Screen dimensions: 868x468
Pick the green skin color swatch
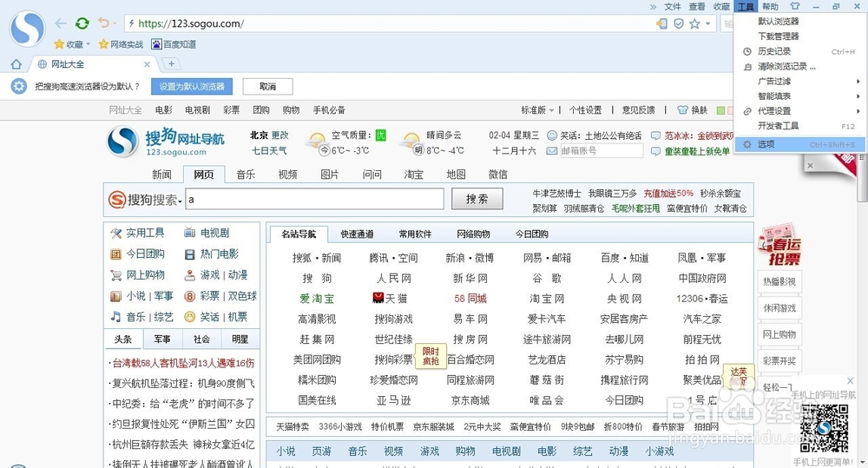(720, 110)
